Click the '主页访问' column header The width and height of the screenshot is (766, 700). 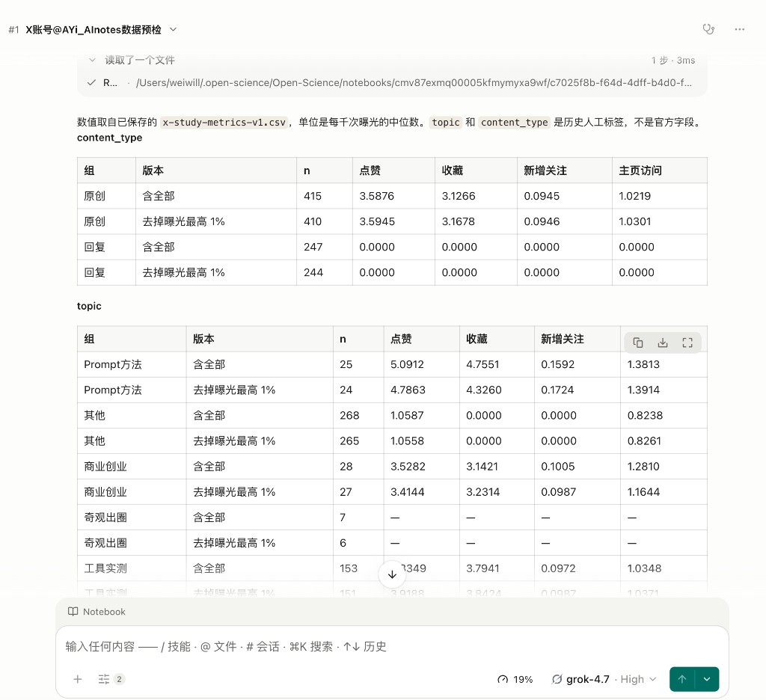point(640,171)
